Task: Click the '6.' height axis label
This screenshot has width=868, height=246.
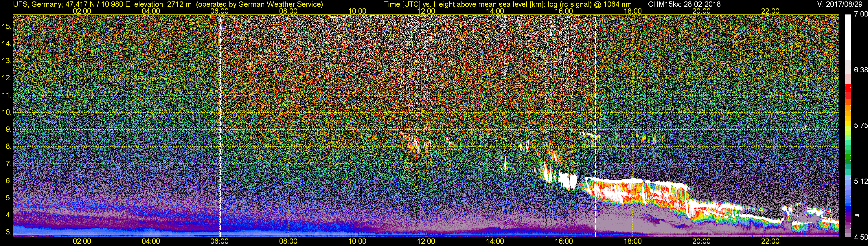Action: point(8,181)
